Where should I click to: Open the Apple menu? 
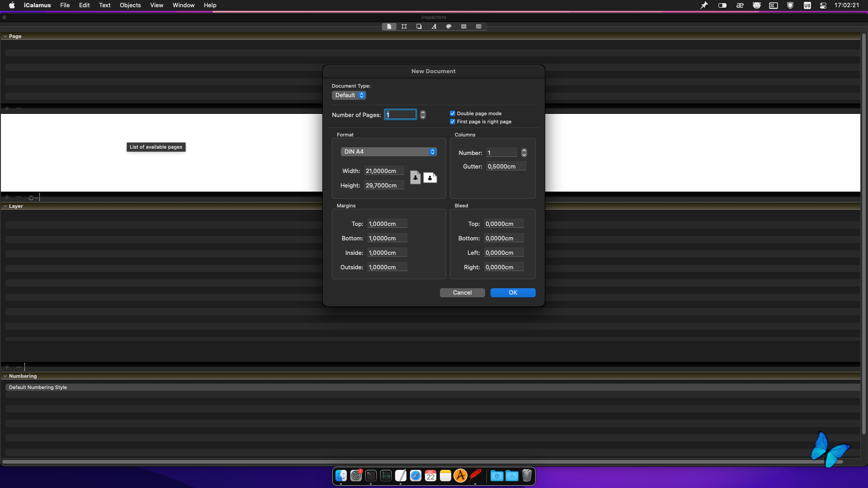click(12, 5)
